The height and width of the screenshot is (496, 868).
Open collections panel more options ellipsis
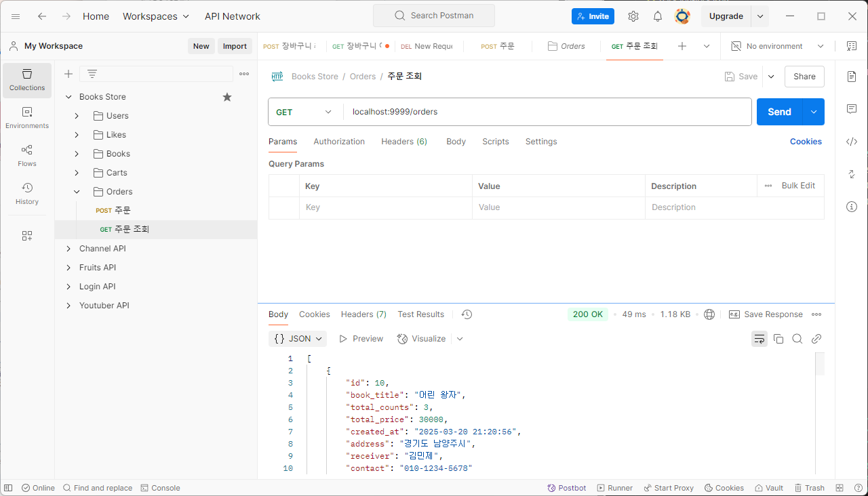[x=244, y=74]
